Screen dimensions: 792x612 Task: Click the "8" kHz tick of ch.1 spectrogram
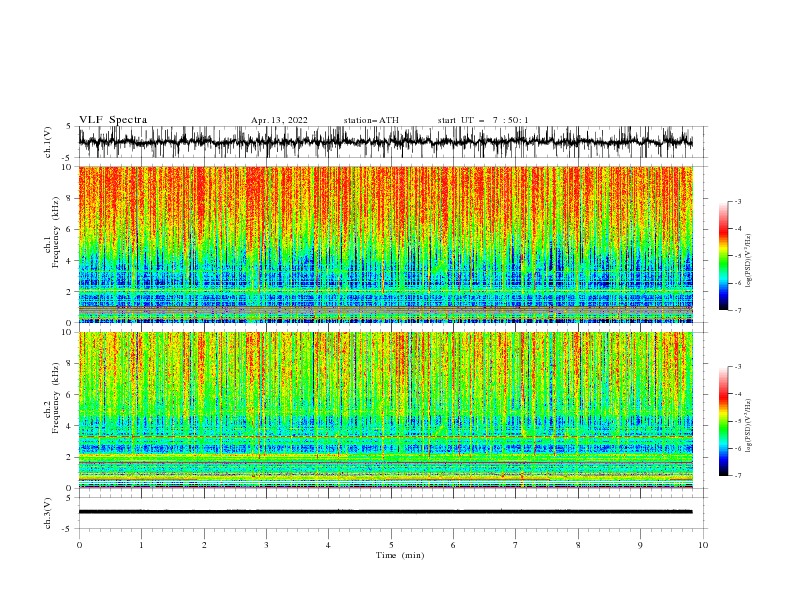(70, 198)
